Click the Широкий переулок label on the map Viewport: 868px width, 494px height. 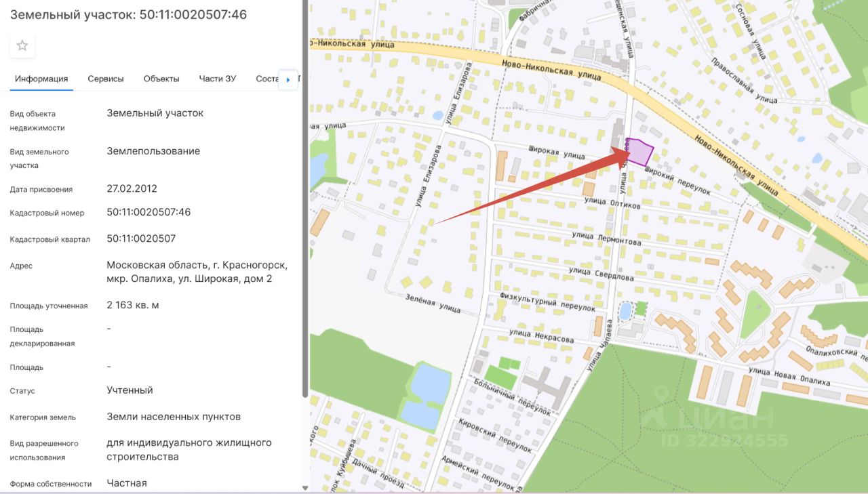point(677,181)
